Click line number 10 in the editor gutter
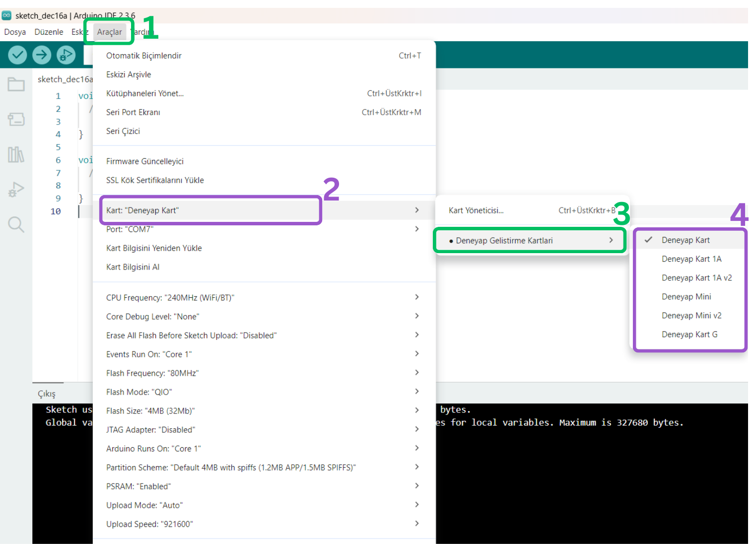 (x=56, y=211)
